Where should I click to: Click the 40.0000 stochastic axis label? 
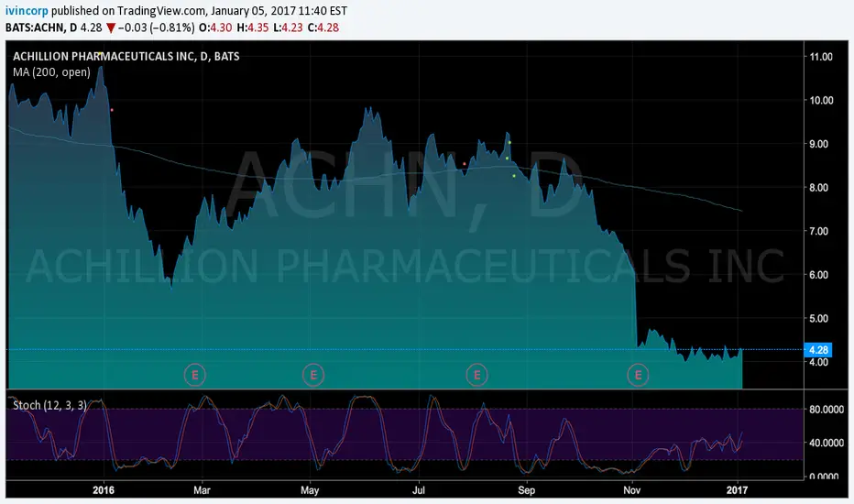point(827,443)
